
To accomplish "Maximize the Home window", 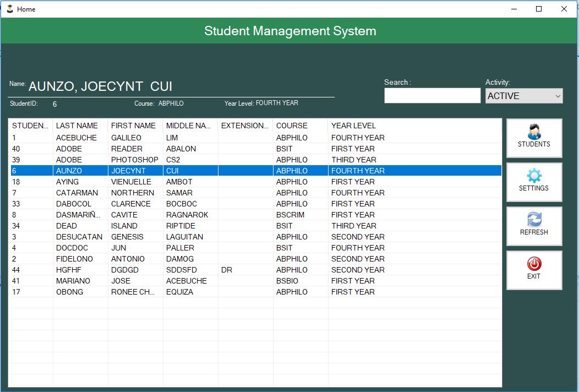I will coord(539,9).
